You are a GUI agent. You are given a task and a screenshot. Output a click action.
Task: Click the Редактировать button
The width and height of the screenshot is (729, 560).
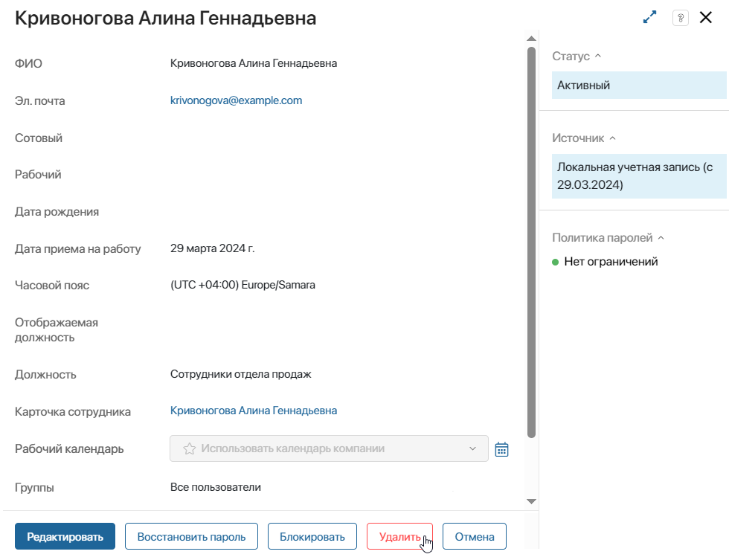tap(65, 536)
